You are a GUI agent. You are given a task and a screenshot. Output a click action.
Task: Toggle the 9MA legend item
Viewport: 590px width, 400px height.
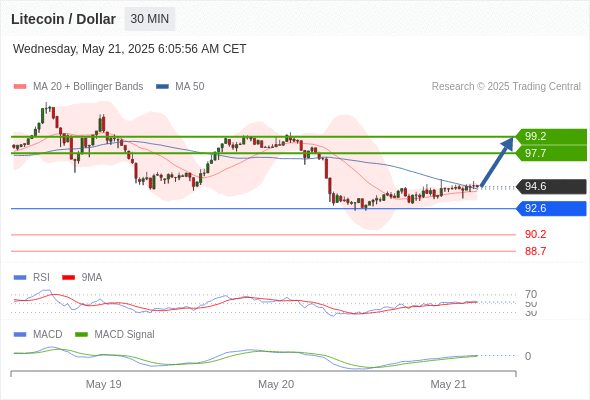(x=82, y=278)
